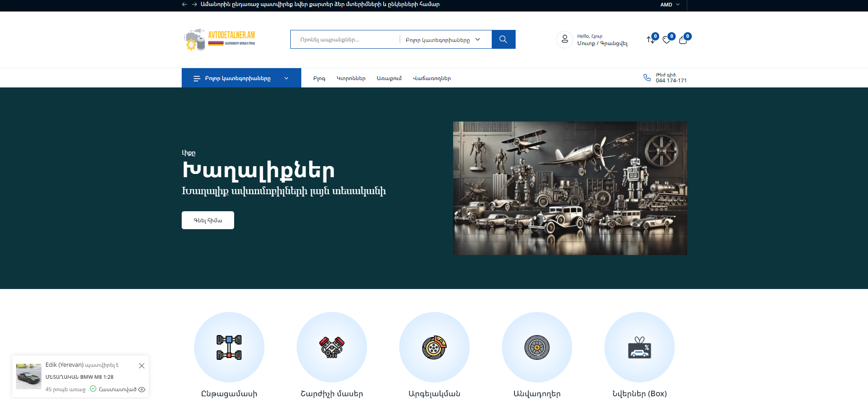
Task: Close the Edik order notification popup
Action: click(142, 366)
